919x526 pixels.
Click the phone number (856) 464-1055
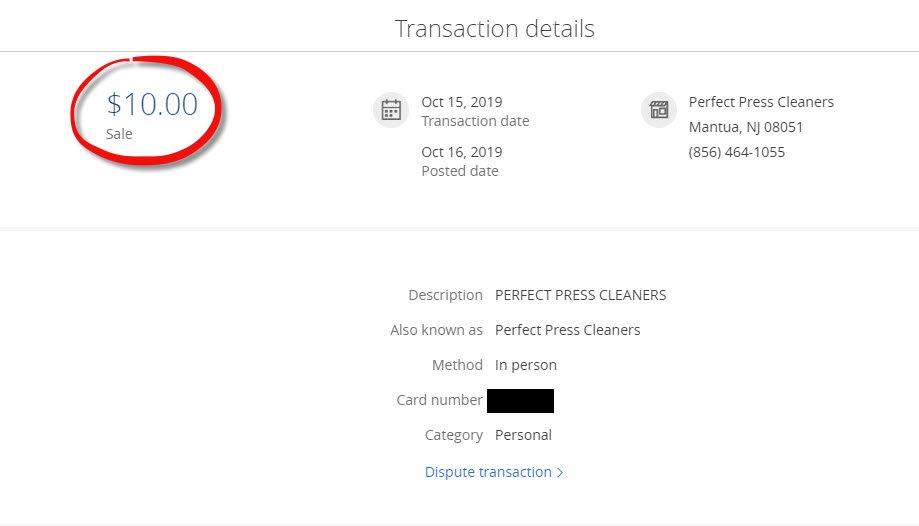pos(737,152)
